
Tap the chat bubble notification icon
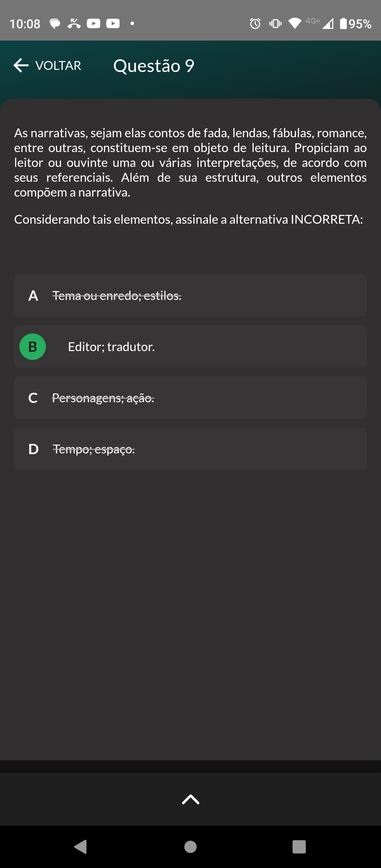(55, 24)
